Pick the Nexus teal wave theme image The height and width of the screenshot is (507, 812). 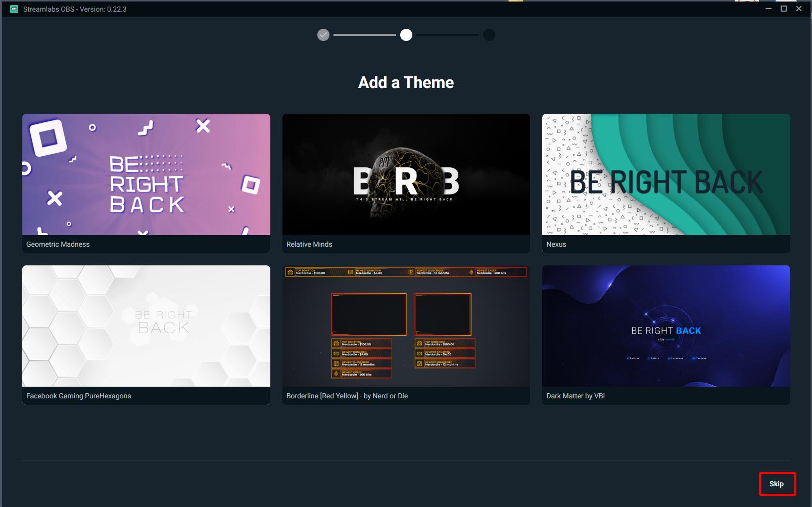[666, 174]
